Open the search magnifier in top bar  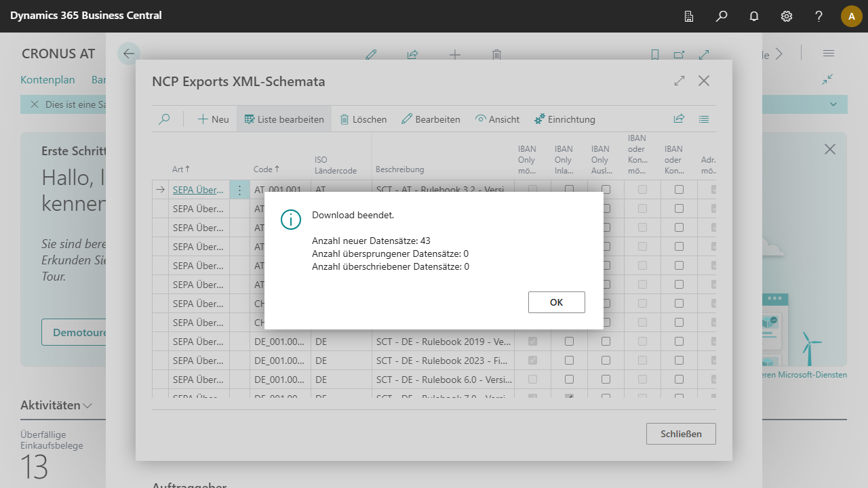click(x=722, y=16)
